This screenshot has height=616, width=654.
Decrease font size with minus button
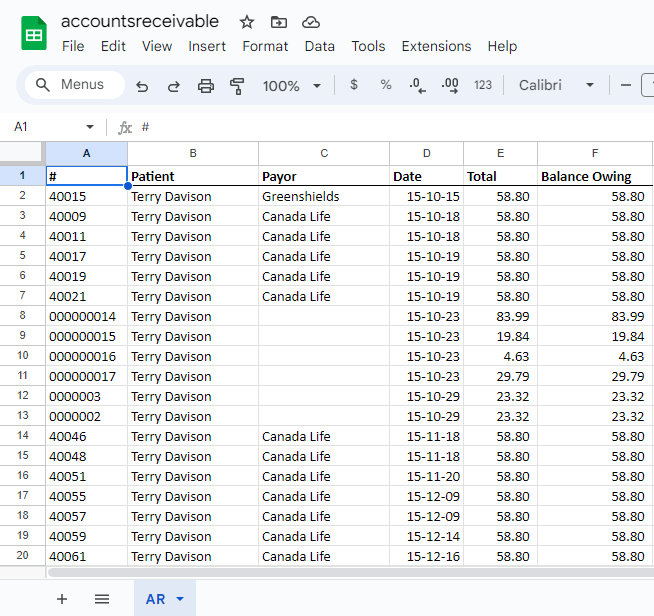click(x=626, y=85)
